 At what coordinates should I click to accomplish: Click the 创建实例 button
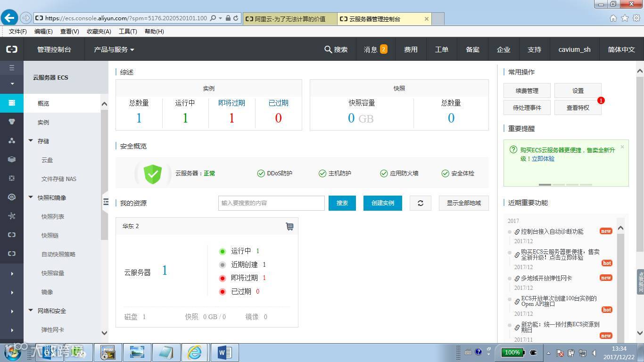click(383, 203)
